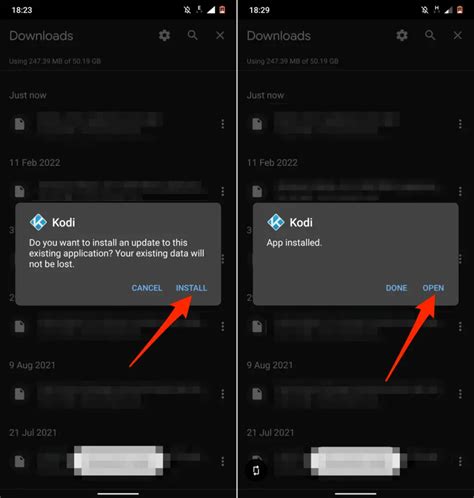
Task: Click the Kodi logo in App installed dialog
Action: (276, 222)
